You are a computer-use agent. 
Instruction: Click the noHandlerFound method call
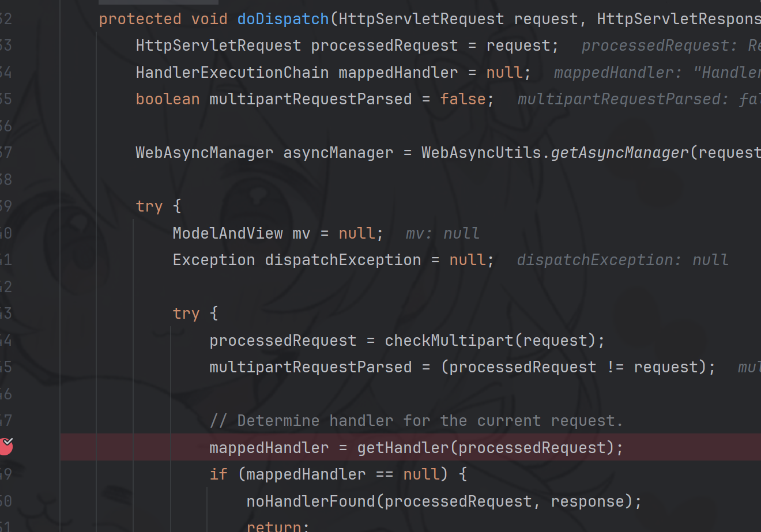(x=311, y=501)
